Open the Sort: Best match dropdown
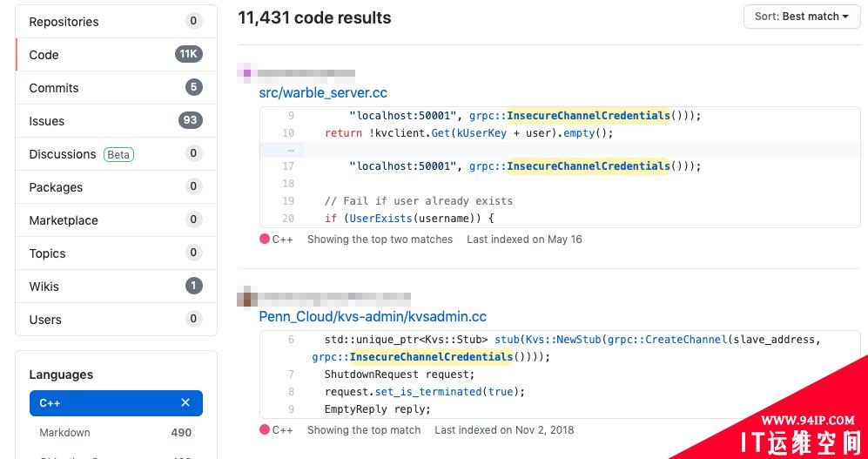868x459 pixels. 802,17
